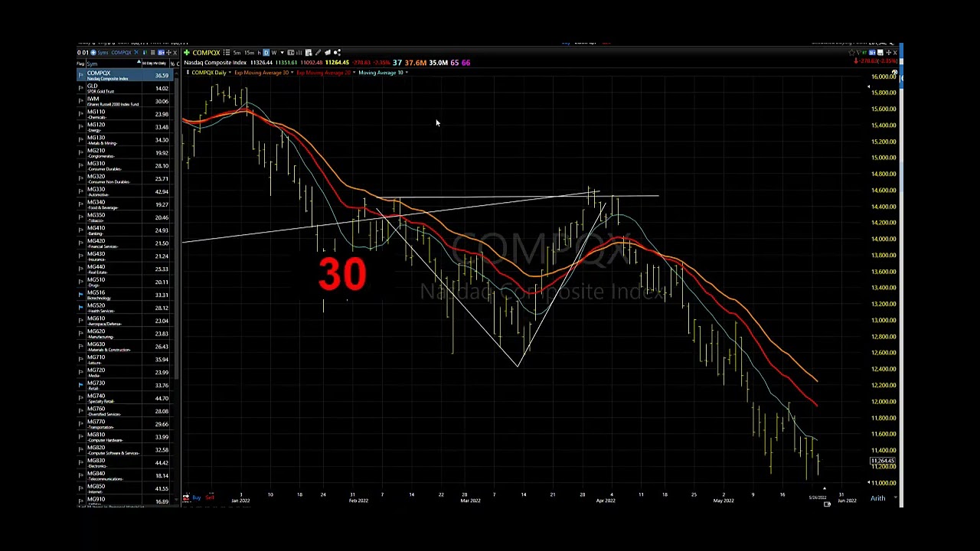Select MG840 Telecommunications row
The image size is (980, 551).
[123, 476]
